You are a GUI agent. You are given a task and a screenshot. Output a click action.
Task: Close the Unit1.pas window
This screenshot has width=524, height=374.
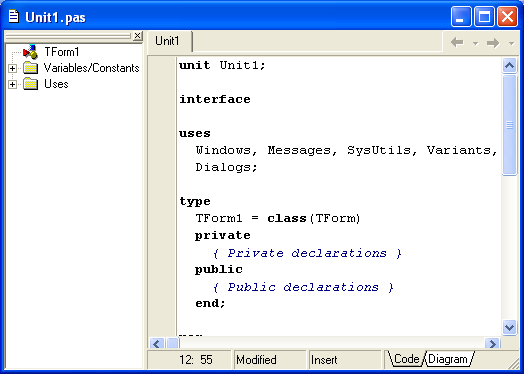click(x=507, y=16)
